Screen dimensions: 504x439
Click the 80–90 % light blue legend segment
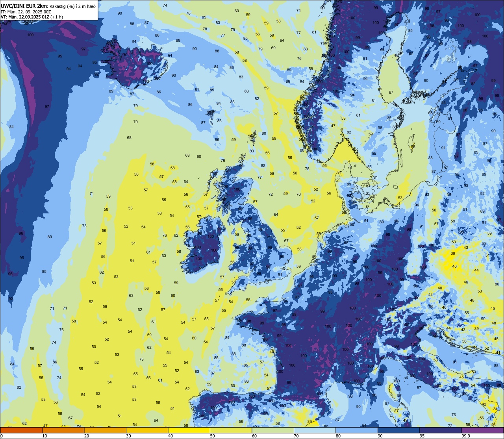(x=357, y=430)
